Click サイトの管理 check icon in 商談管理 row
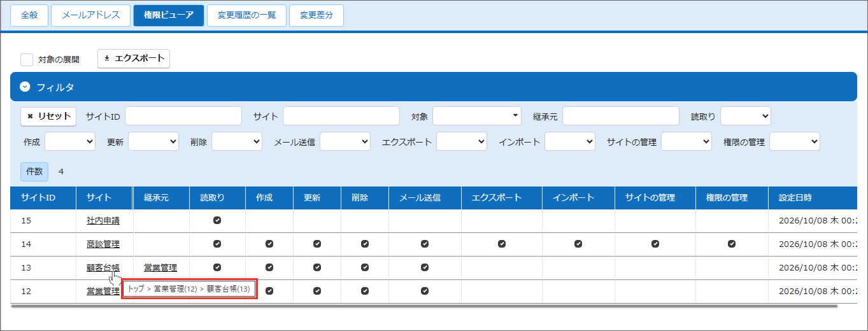Screen dimensions: 868x331 tap(655, 244)
